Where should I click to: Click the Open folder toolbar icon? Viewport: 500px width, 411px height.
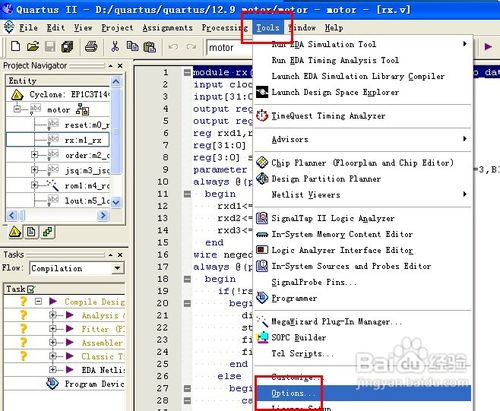coord(33,46)
